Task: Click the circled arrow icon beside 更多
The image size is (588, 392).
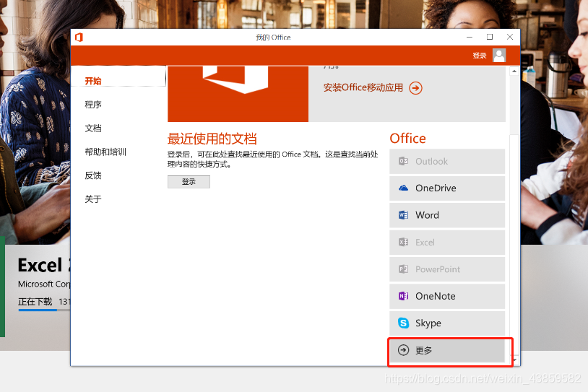Action: point(404,350)
